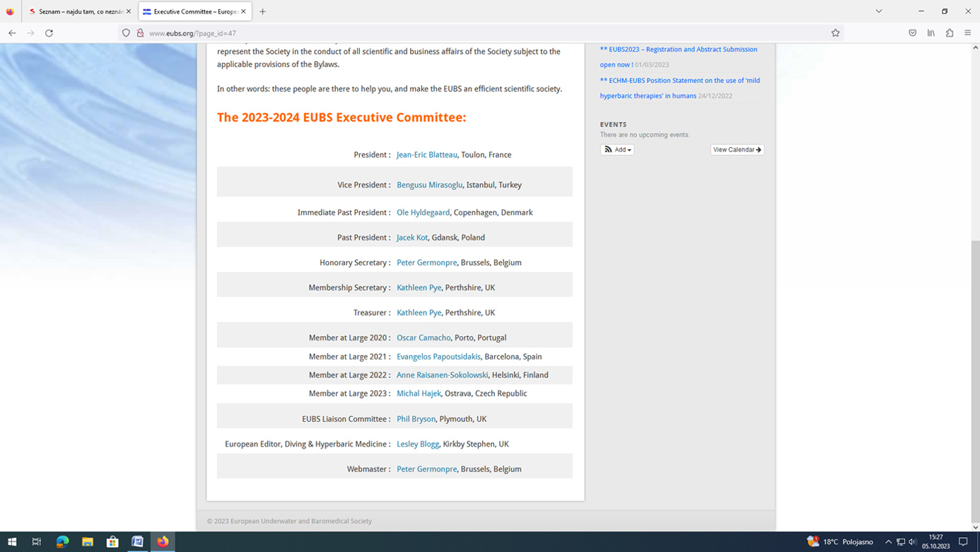Click scrollbar down arrow
Viewport: 980px width, 552px height.
click(976, 527)
